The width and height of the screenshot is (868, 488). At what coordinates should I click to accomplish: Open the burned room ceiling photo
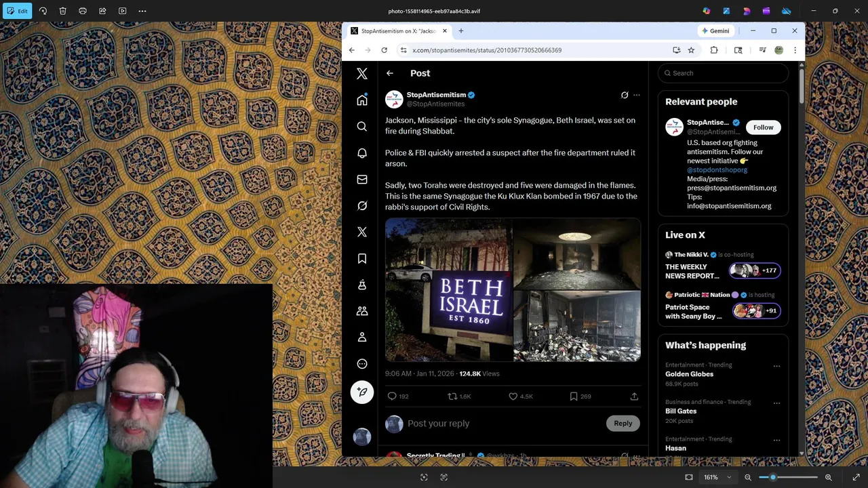click(x=577, y=254)
